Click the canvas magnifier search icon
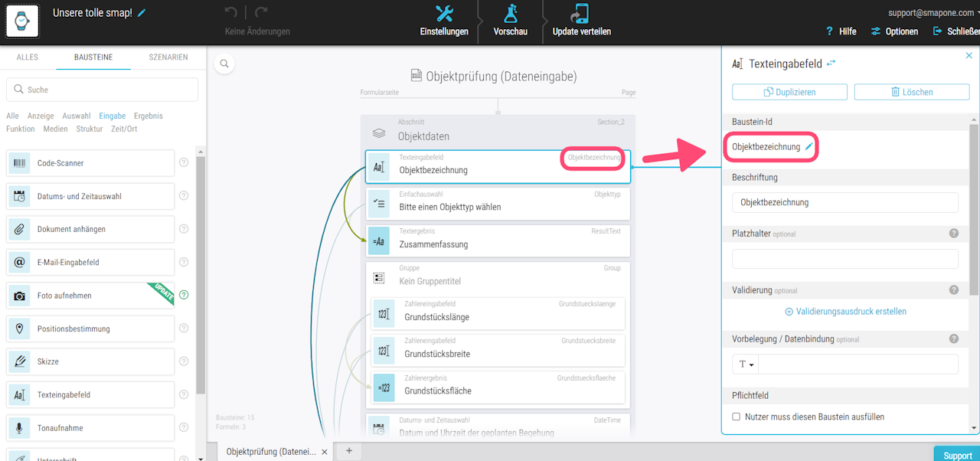 click(224, 65)
